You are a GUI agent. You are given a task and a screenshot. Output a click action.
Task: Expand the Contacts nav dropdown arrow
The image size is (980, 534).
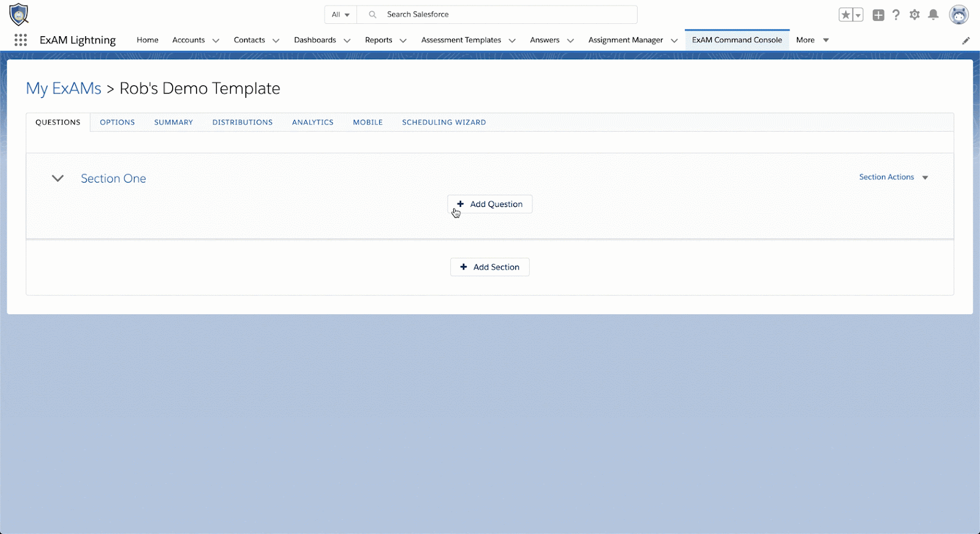276,40
